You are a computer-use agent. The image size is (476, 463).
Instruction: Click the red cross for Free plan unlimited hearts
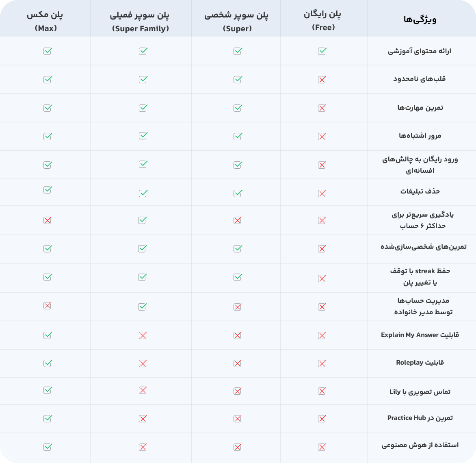coord(322,80)
